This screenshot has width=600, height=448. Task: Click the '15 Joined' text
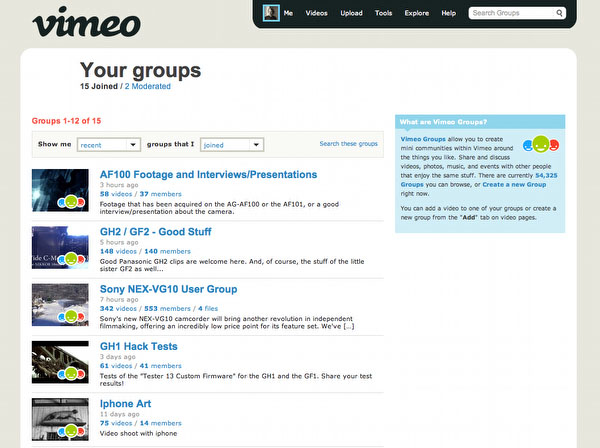99,86
